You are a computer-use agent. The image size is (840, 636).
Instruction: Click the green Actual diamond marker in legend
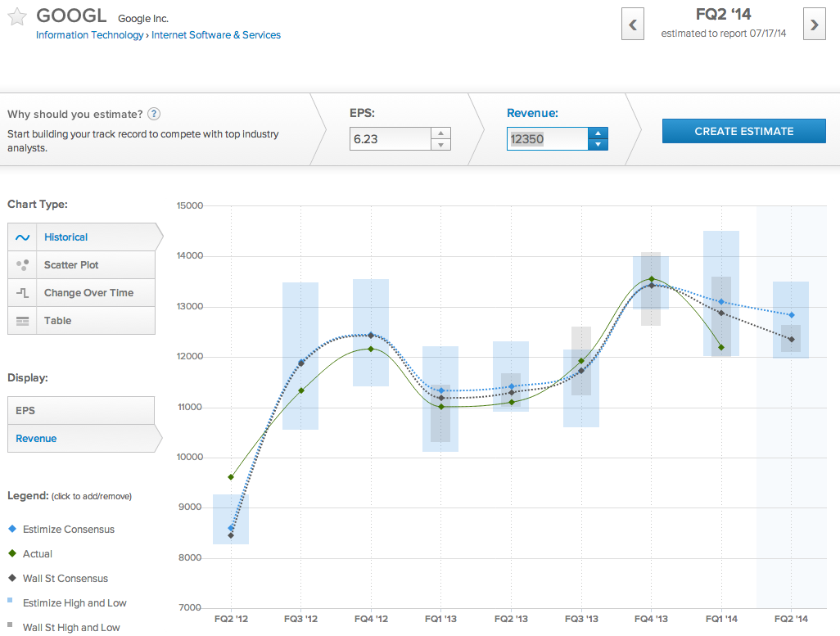click(12, 553)
